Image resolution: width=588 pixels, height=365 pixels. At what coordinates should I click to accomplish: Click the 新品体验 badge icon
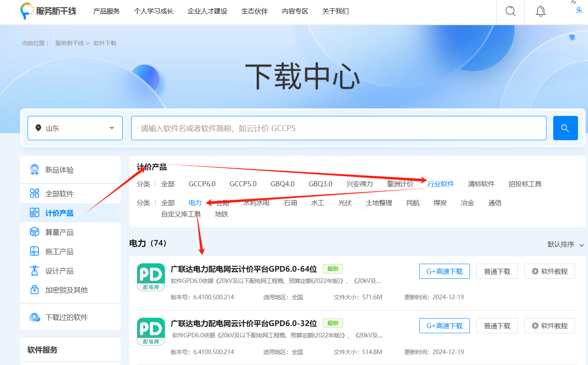click(35, 170)
